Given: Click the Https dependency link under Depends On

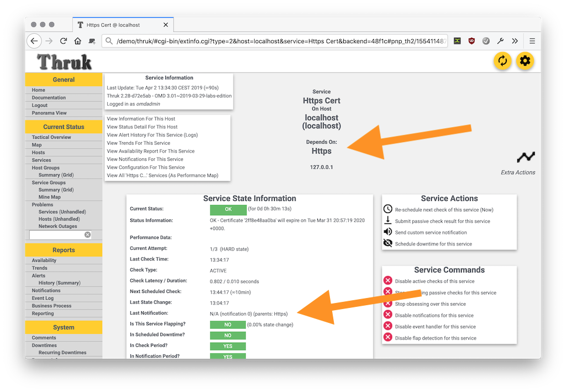Looking at the screenshot, I should click(x=321, y=151).
